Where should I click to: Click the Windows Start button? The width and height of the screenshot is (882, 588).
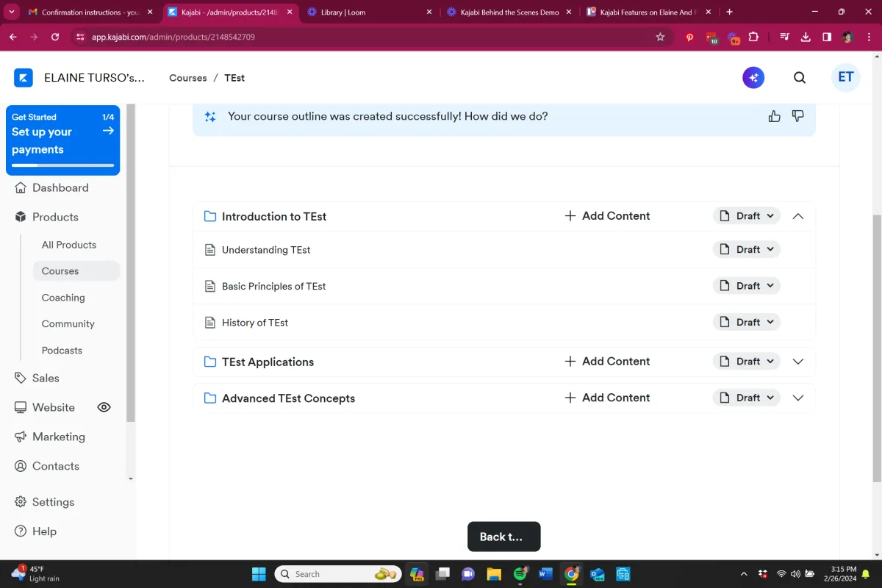(259, 574)
